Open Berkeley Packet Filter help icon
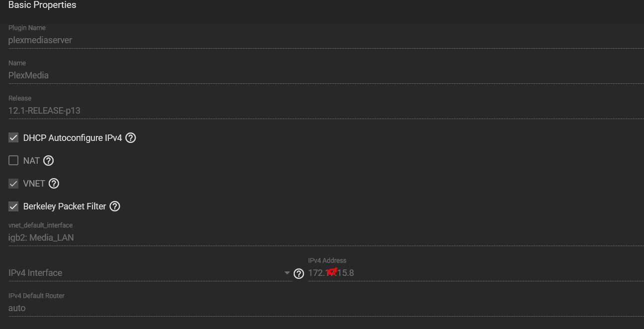 (x=115, y=206)
